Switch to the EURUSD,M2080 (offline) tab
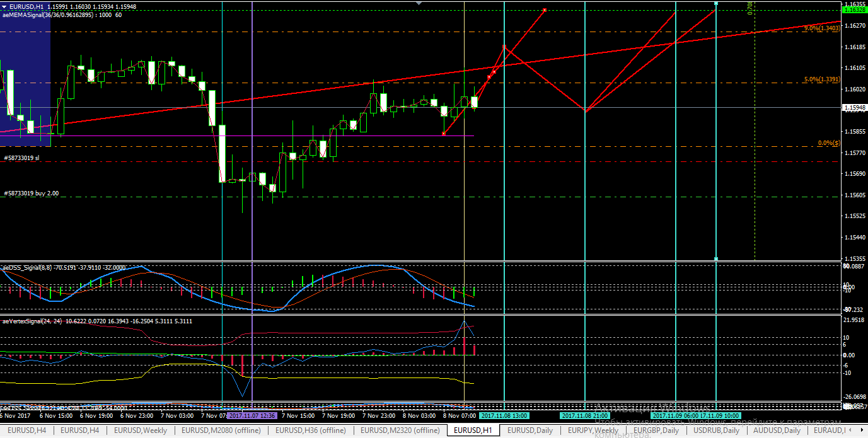This screenshot has width=868, height=438. click(x=221, y=430)
